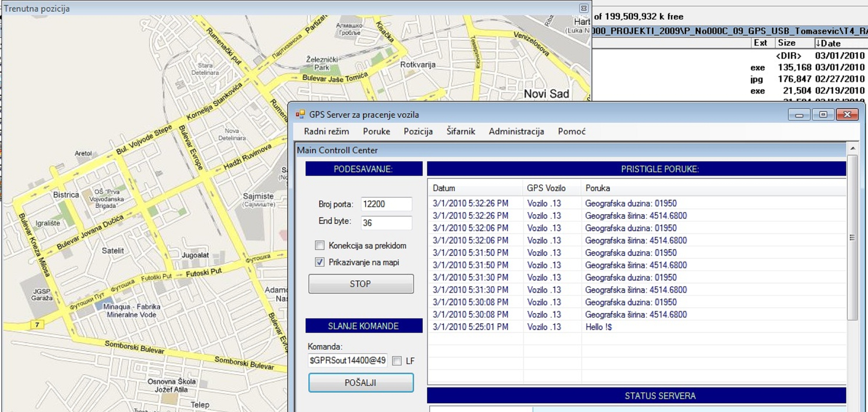Click the PODESAVANJE header

click(x=364, y=169)
